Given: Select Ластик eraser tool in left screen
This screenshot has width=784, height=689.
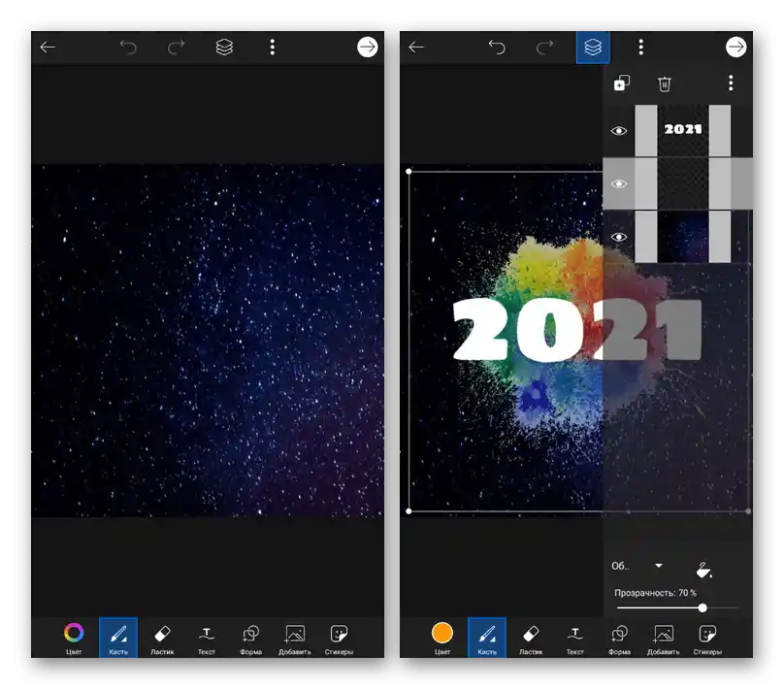Looking at the screenshot, I should [162, 638].
